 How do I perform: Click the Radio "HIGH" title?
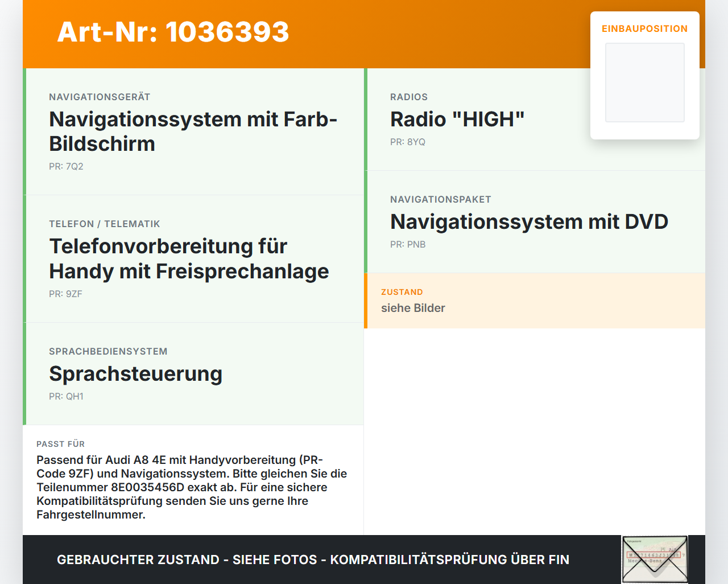457,119
